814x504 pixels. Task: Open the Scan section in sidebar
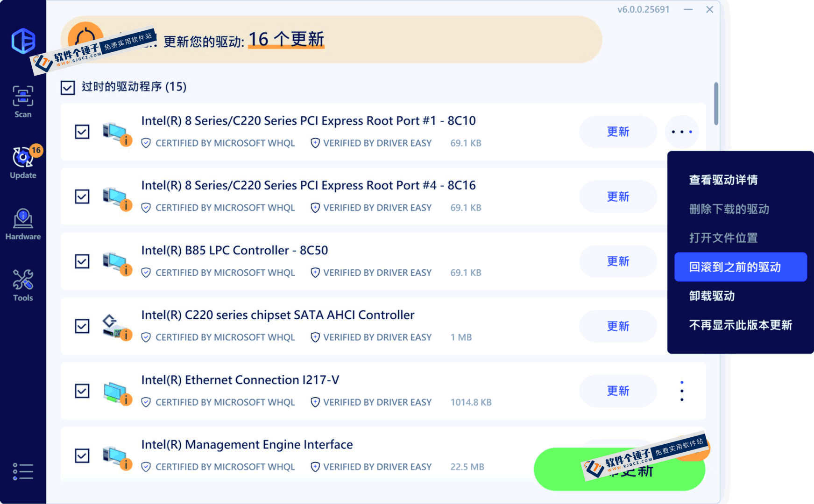click(23, 102)
